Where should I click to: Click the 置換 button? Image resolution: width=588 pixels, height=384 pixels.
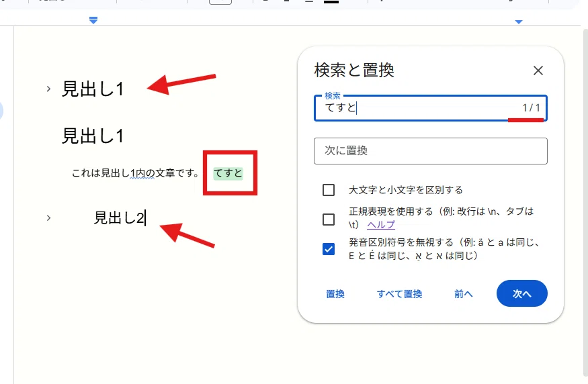(335, 294)
